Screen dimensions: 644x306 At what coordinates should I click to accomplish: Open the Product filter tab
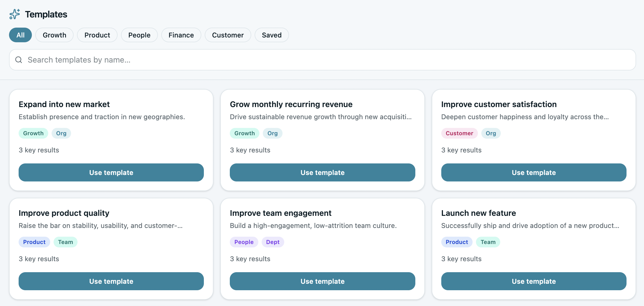[97, 35]
